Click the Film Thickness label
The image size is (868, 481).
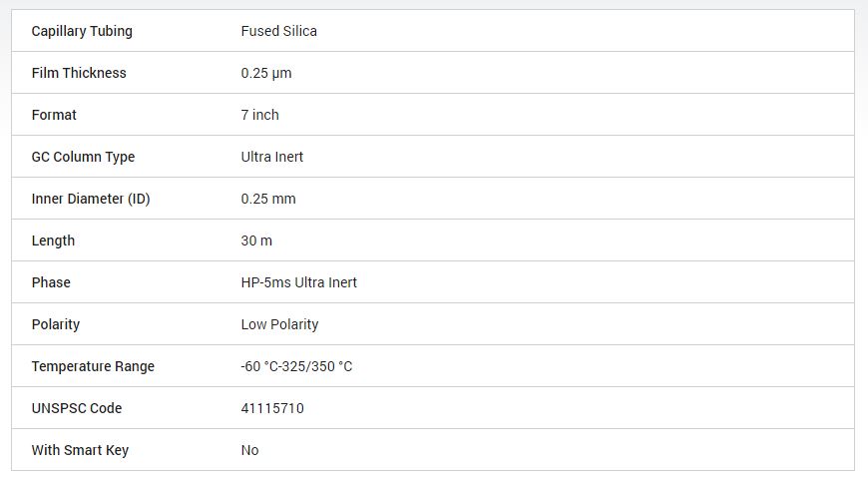pyautogui.click(x=79, y=73)
